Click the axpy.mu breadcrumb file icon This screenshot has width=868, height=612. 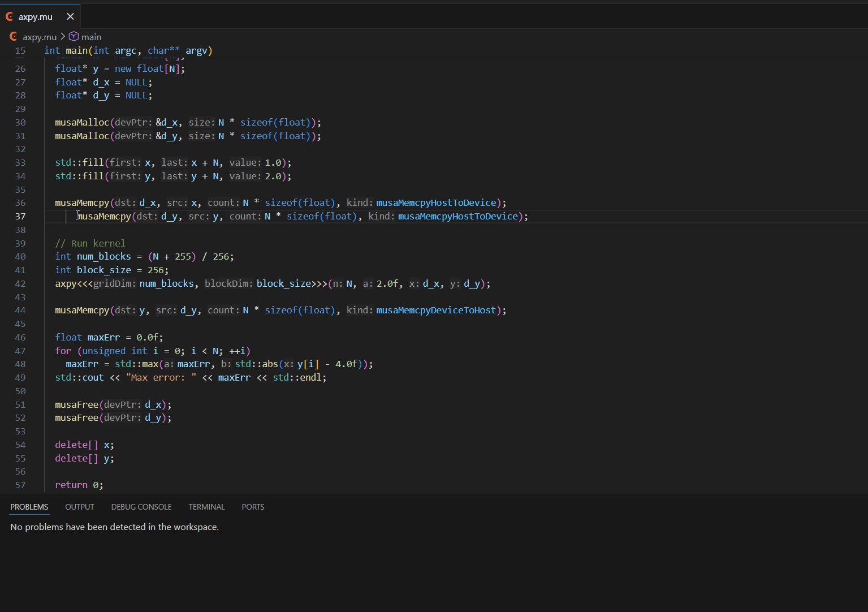pyautogui.click(x=14, y=37)
